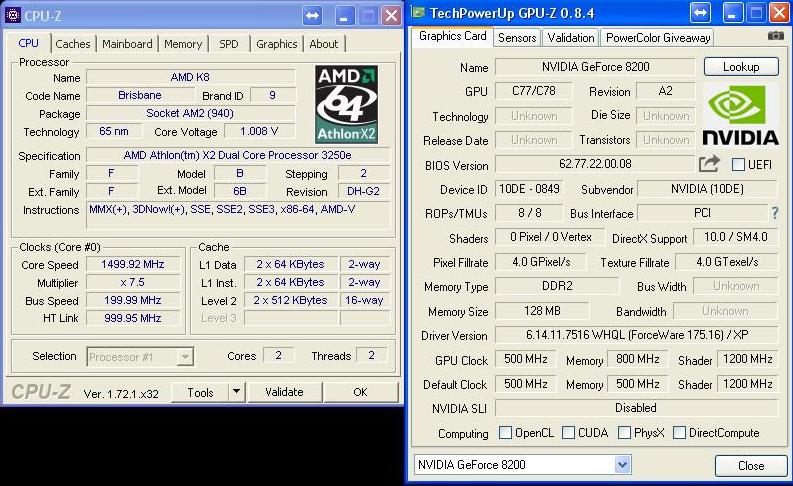This screenshot has width=793, height=486.
Task: Click the Core Speed value 1499.92 MHz
Action: pos(133,264)
